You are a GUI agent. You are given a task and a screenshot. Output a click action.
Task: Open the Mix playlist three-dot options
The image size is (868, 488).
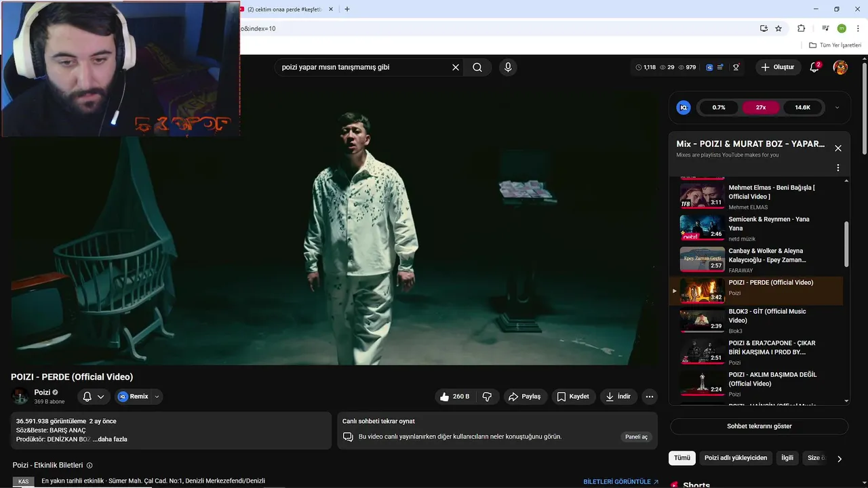[x=837, y=167]
